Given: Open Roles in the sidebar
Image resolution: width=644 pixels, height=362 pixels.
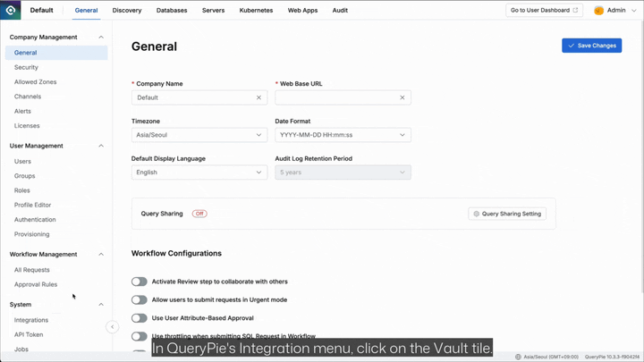Looking at the screenshot, I should click(x=22, y=190).
